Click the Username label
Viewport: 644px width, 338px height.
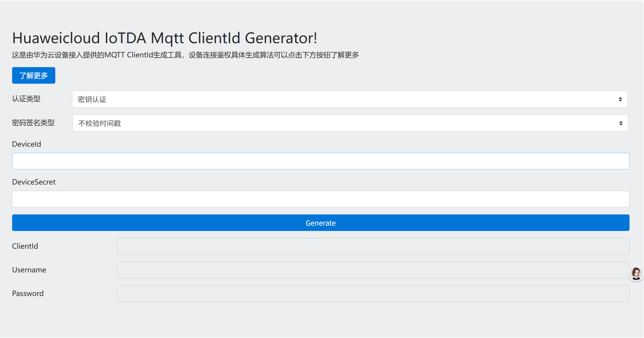pos(29,270)
